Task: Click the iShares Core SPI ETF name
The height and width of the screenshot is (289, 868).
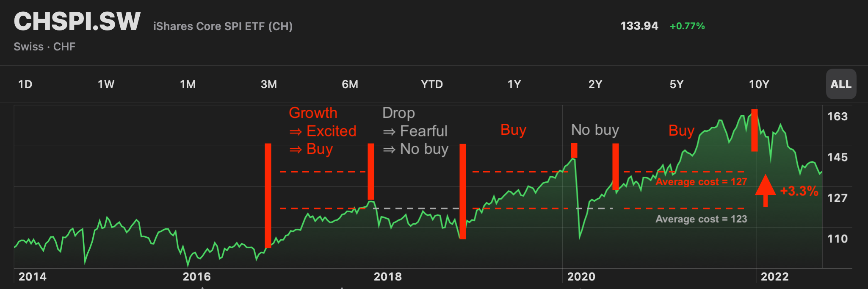Action: click(223, 26)
